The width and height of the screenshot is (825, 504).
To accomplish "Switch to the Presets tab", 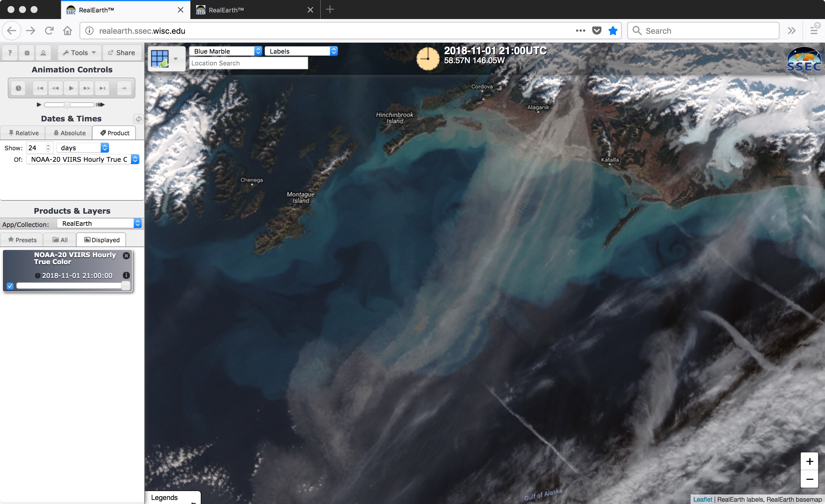I will click(22, 240).
